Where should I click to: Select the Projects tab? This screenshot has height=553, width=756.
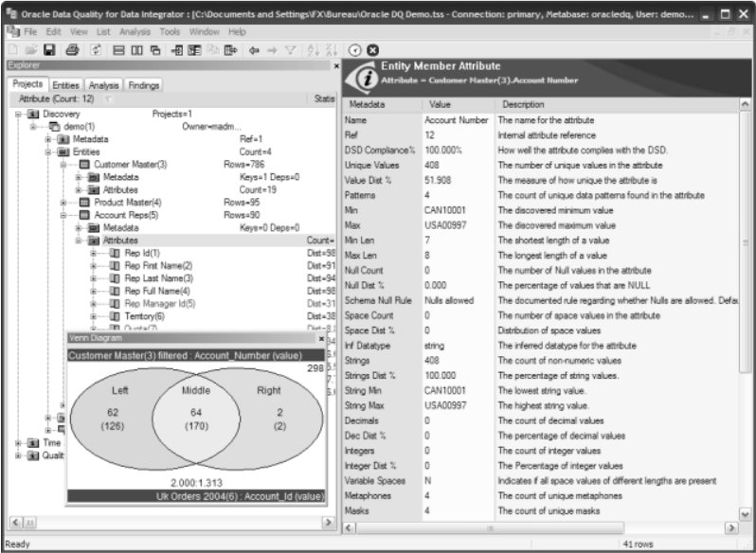(27, 84)
